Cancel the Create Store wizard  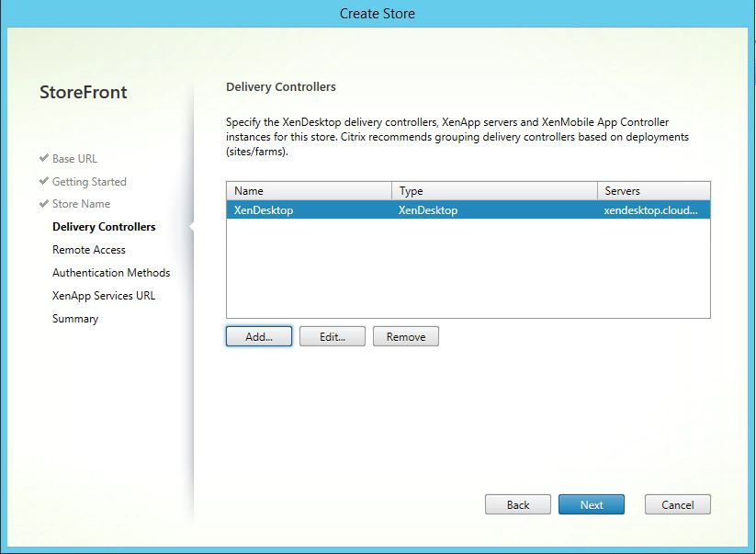(x=677, y=504)
